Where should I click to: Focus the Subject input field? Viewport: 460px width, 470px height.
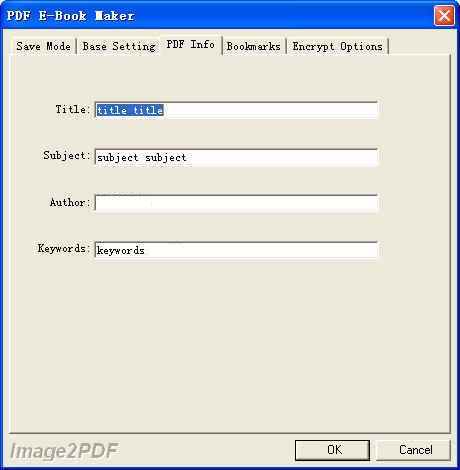(x=236, y=157)
